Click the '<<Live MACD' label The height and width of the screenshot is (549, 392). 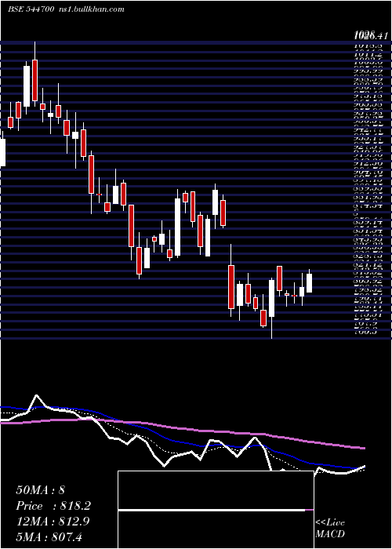(x=330, y=528)
